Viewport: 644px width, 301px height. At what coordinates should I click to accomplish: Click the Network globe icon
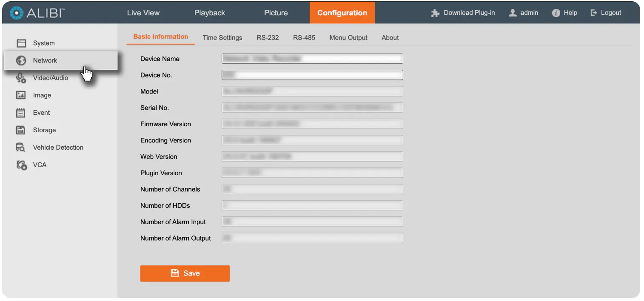coord(21,60)
